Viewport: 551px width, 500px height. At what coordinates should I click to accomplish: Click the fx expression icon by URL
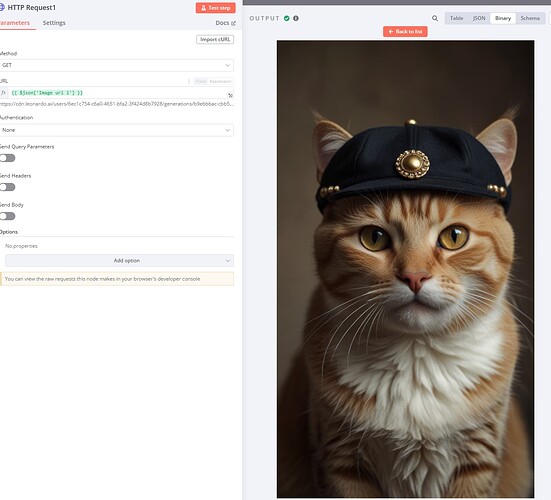(4, 93)
